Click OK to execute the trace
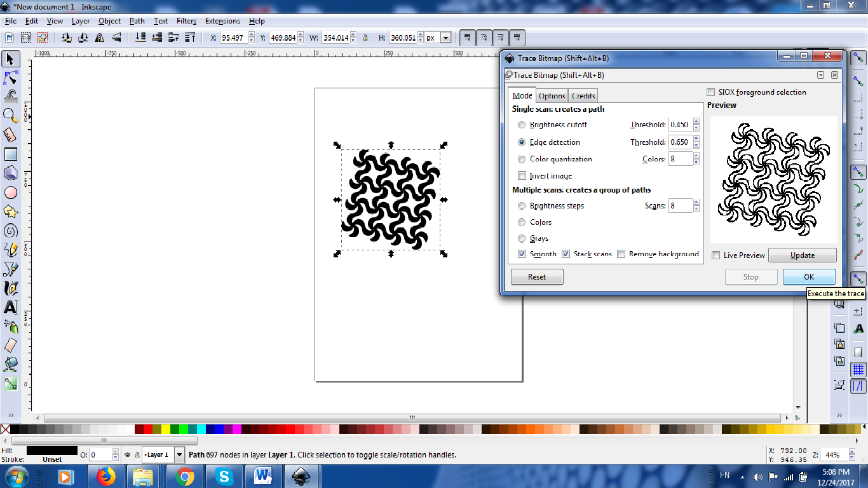The height and width of the screenshot is (488, 868). coord(809,277)
